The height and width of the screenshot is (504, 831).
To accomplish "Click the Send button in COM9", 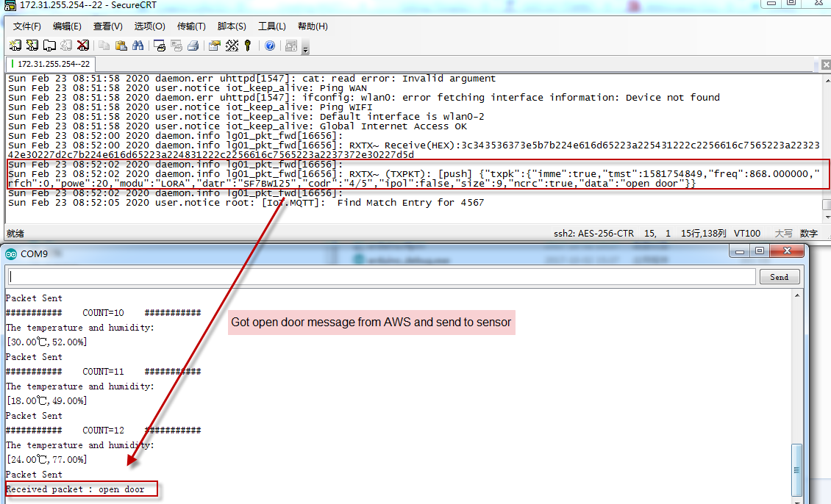I will point(779,277).
